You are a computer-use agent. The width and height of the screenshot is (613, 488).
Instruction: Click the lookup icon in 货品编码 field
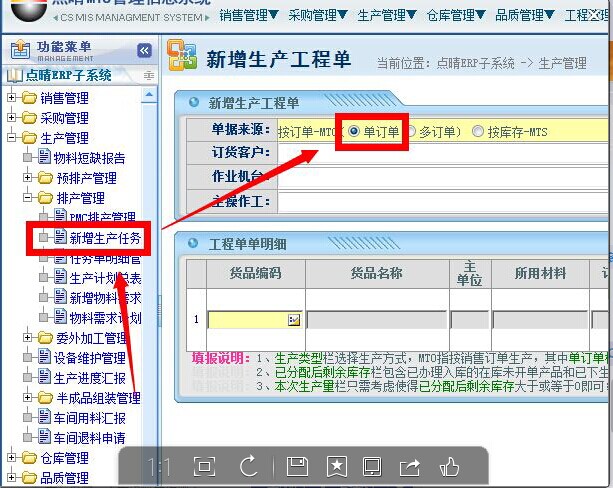(294, 319)
